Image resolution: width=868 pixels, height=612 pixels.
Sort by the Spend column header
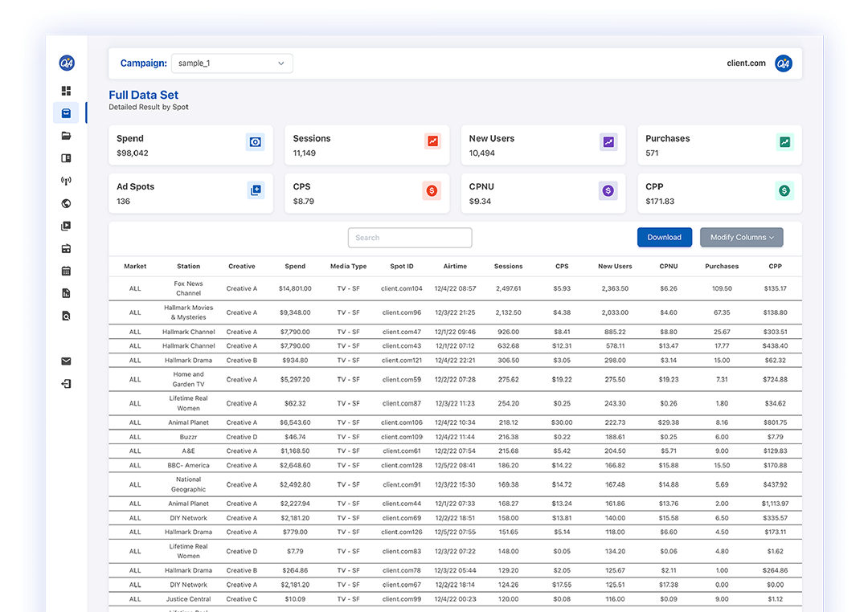295,266
